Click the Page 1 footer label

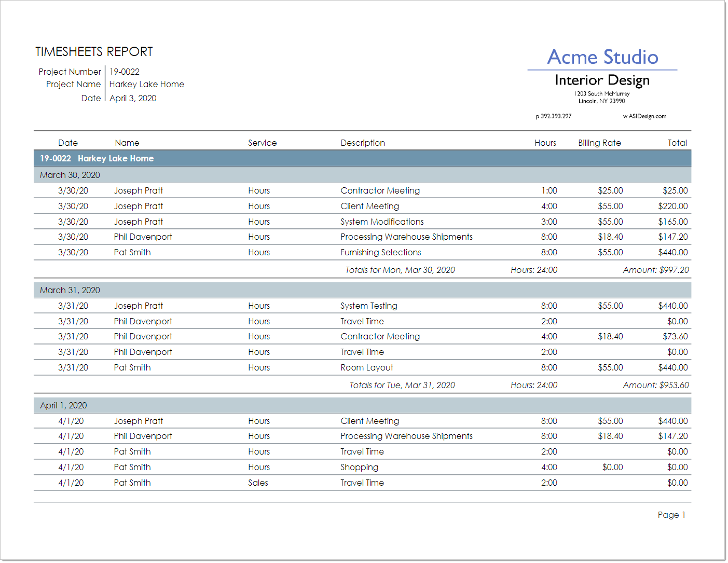click(671, 515)
